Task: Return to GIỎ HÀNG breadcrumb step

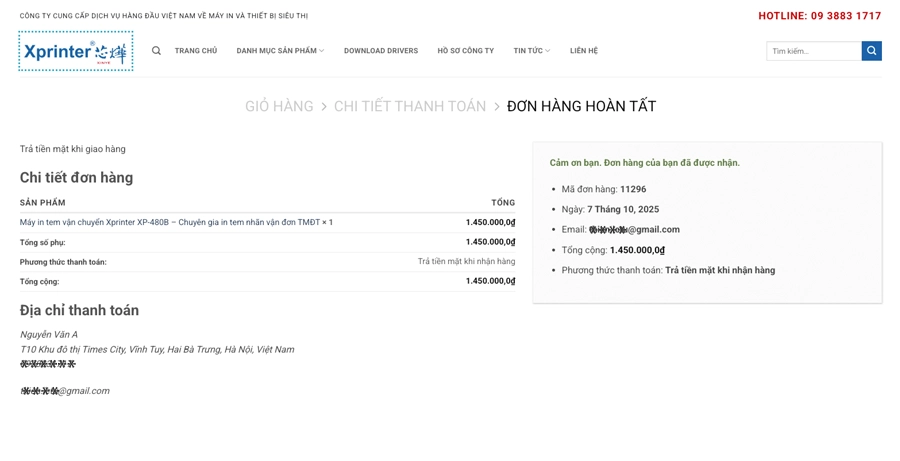Action: (x=279, y=106)
